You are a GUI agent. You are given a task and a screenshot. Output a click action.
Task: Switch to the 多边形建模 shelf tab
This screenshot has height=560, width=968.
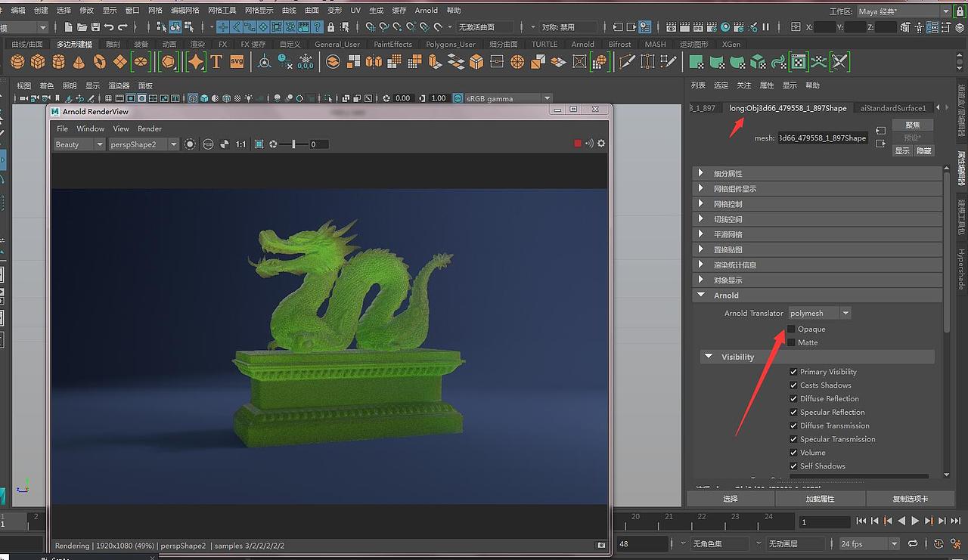point(74,44)
